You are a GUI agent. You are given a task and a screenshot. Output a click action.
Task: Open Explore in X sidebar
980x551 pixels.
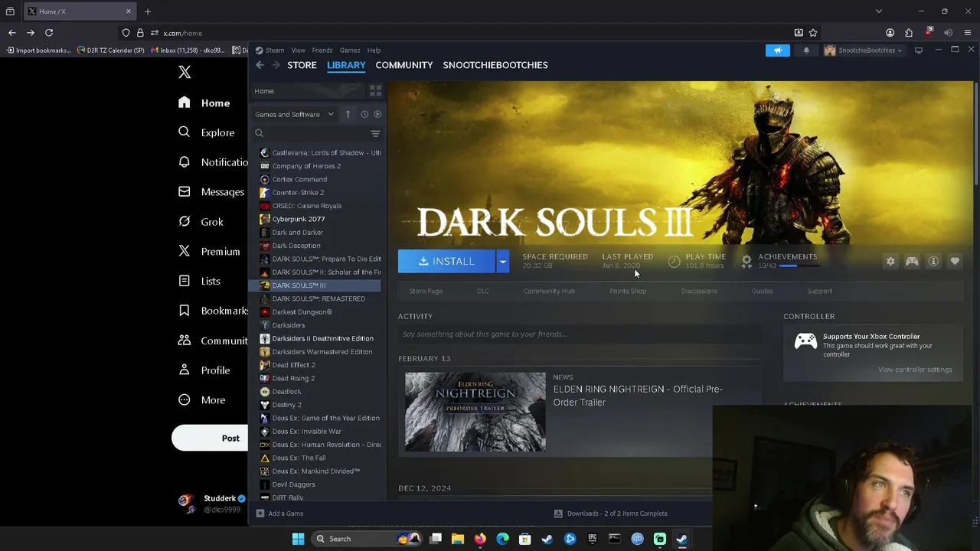[x=207, y=132]
